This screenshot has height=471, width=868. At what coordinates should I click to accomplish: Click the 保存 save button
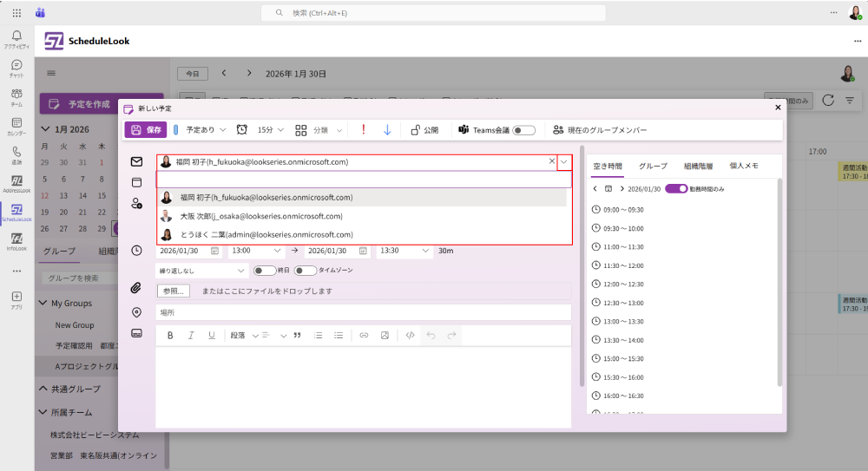[145, 130]
